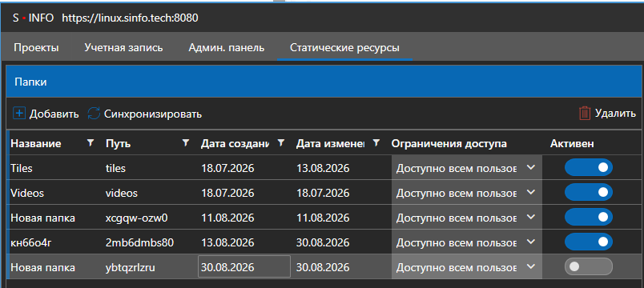Select the Учетная запись tab
644x288 pixels.
(x=123, y=47)
